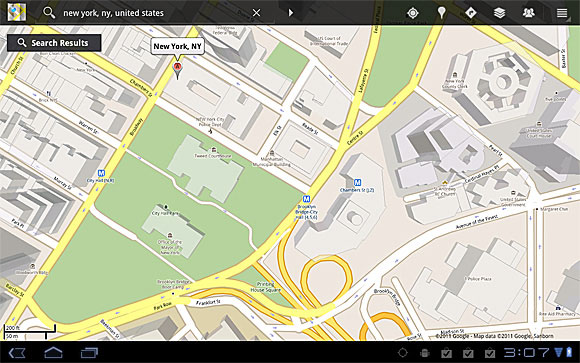The width and height of the screenshot is (580, 363).
Task: Open the map Layers icon
Action: 499,13
